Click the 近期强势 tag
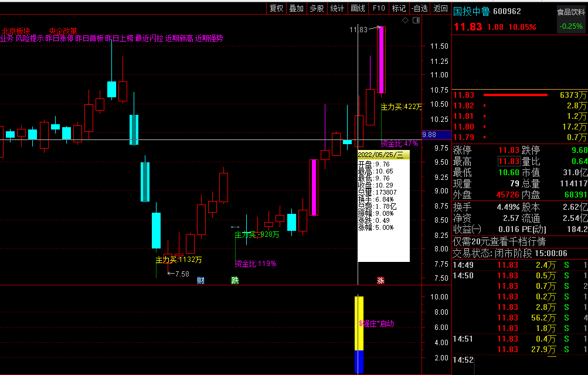Image resolution: width=588 pixels, height=375 pixels. coord(209,38)
